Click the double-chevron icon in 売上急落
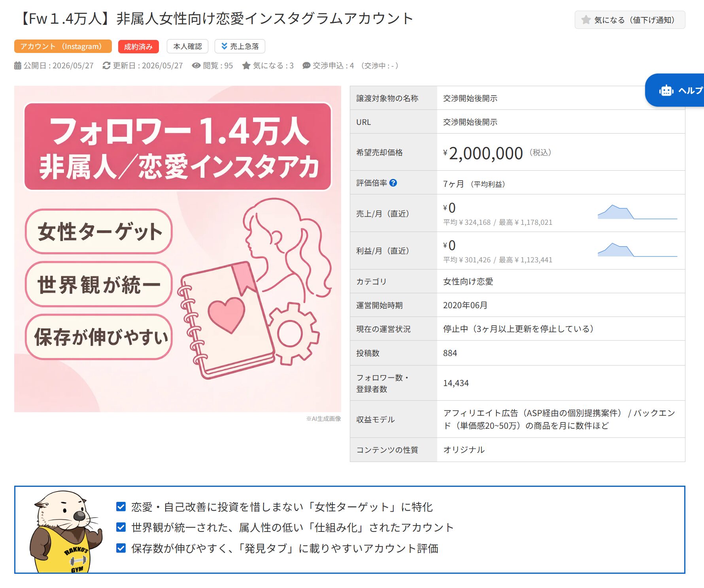 [x=224, y=46]
